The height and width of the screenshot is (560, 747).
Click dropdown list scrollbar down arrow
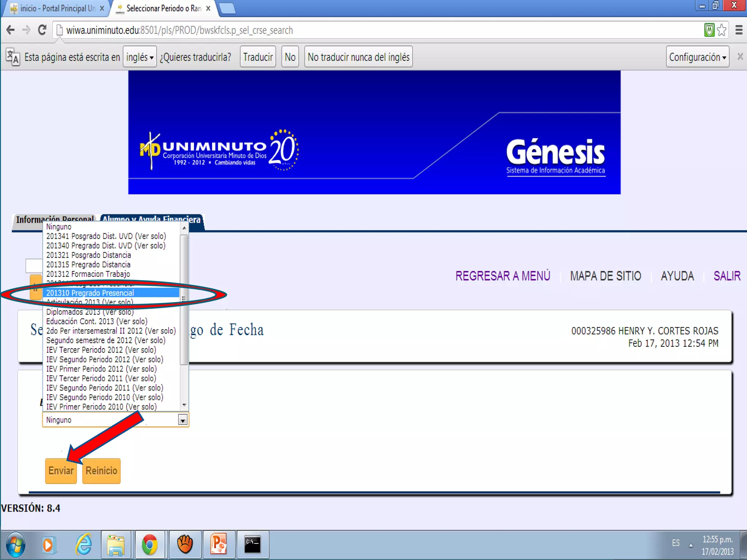point(184,405)
